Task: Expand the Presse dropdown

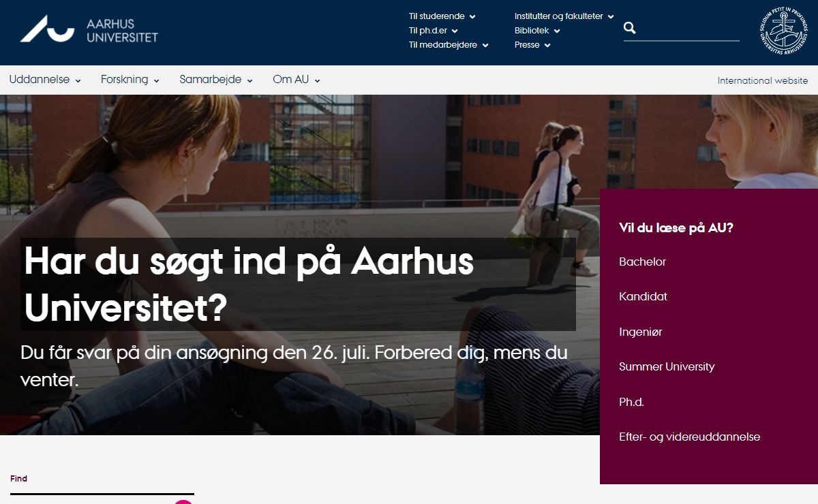Action: click(x=532, y=45)
